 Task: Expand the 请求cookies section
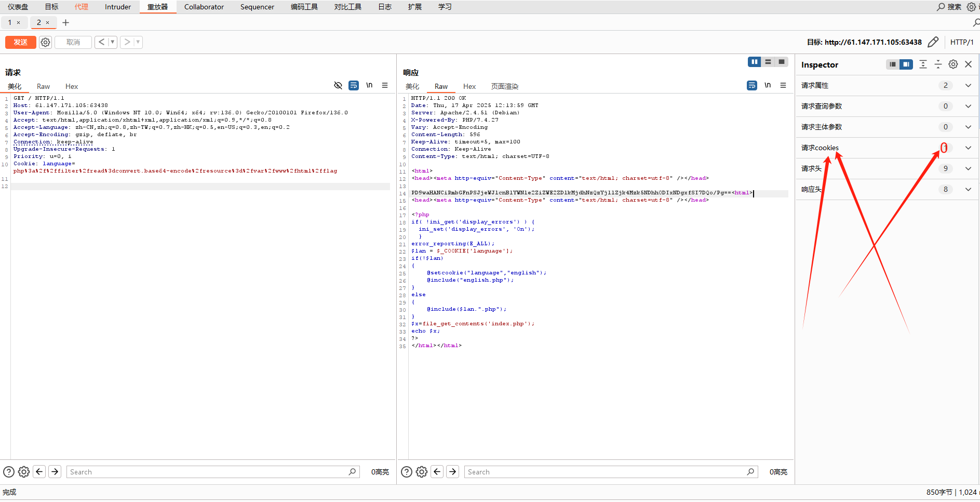(x=968, y=148)
